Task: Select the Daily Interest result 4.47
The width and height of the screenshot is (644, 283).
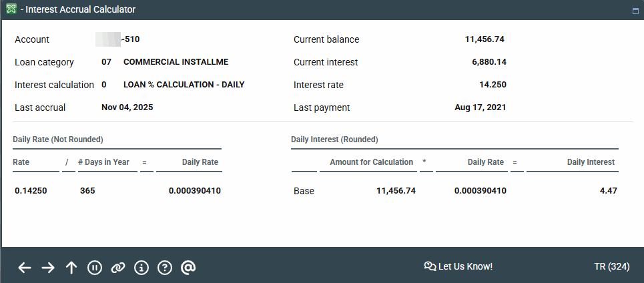Action: (x=608, y=191)
